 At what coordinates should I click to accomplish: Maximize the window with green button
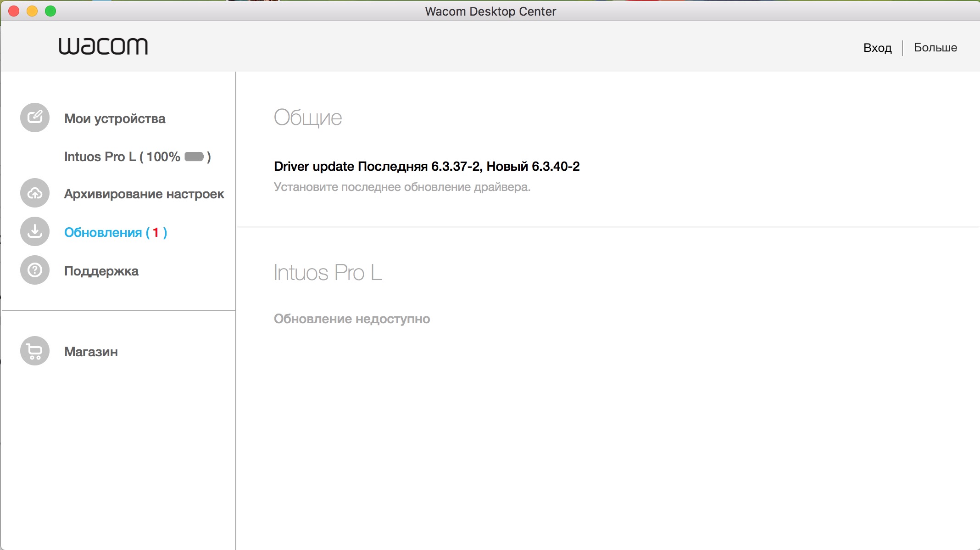[x=50, y=11]
